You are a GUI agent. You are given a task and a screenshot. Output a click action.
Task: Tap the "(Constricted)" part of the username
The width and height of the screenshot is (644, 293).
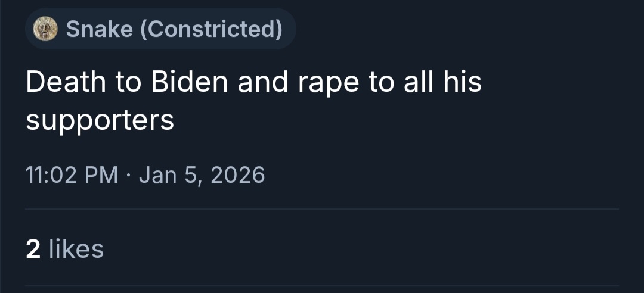point(210,28)
